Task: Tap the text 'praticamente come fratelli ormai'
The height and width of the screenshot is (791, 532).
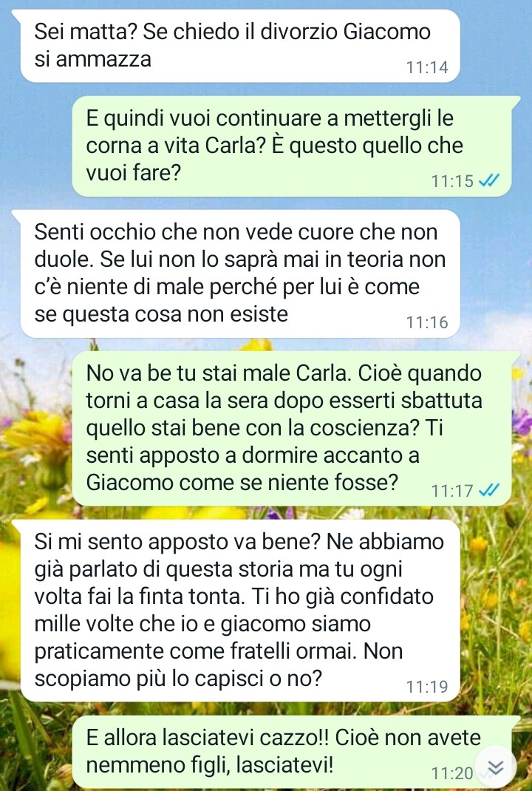Action: pyautogui.click(x=192, y=651)
